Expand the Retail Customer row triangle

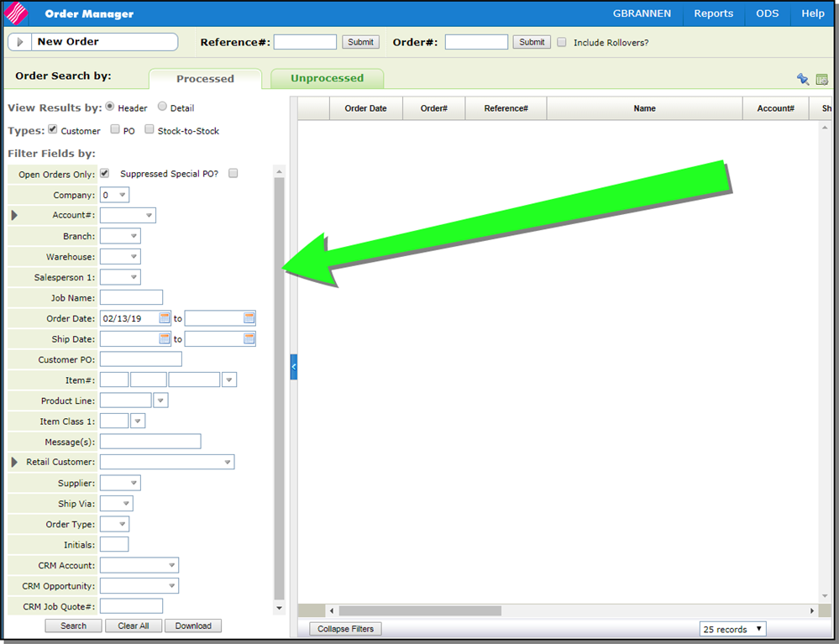click(14, 462)
